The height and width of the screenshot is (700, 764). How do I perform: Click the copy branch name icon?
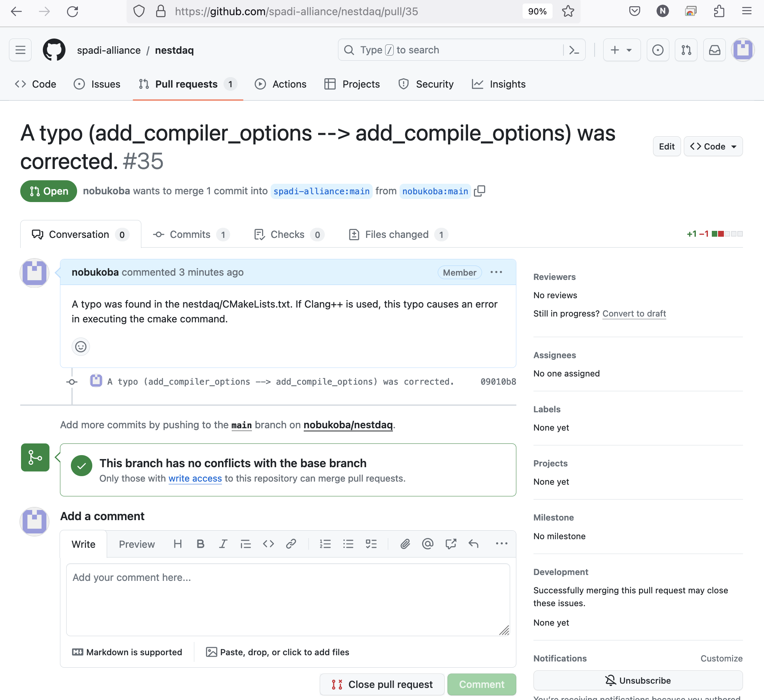coord(479,191)
